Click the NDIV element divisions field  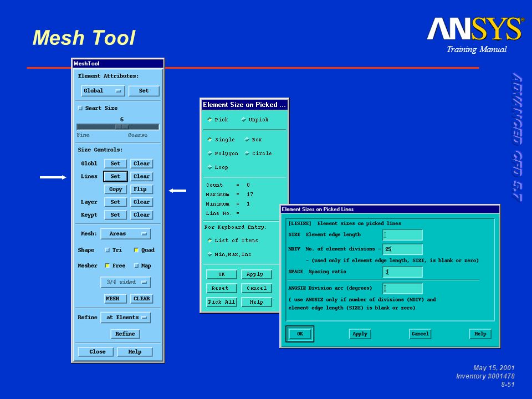coord(402,249)
